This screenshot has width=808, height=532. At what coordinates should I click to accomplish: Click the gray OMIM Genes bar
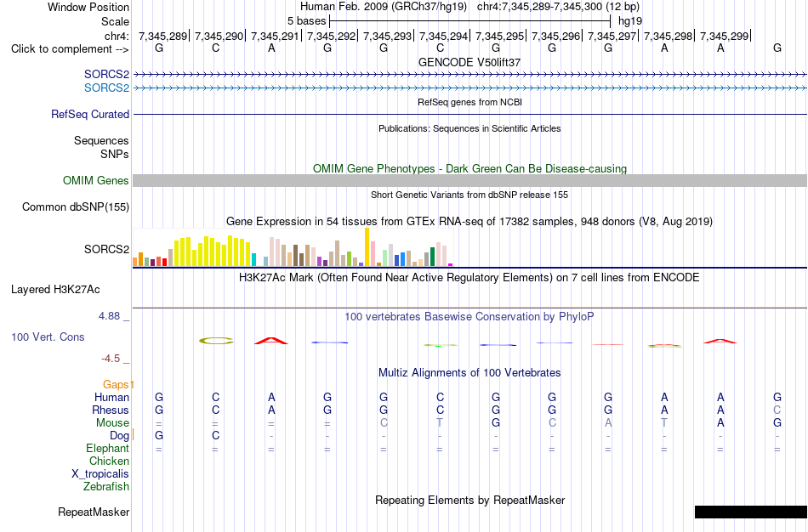click(x=469, y=180)
